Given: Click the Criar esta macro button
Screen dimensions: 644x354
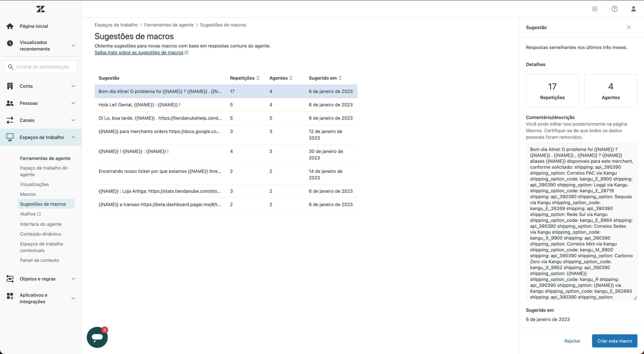Looking at the screenshot, I should pos(614,341).
